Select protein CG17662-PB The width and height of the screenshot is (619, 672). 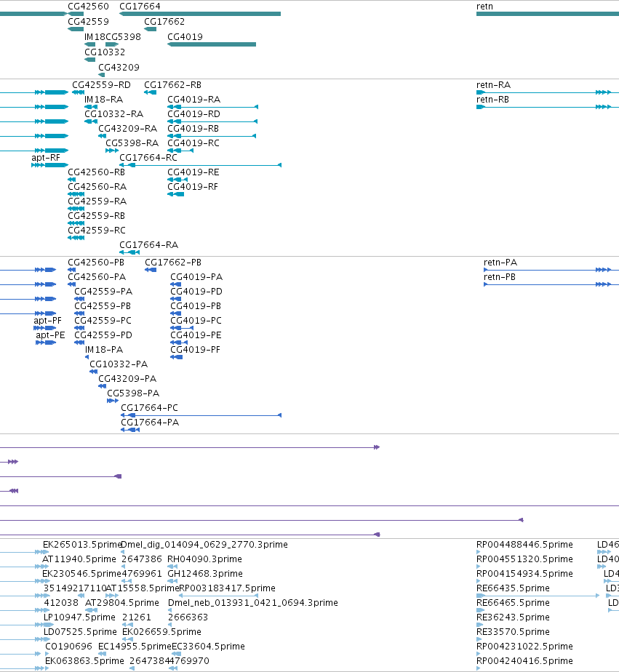click(x=173, y=263)
